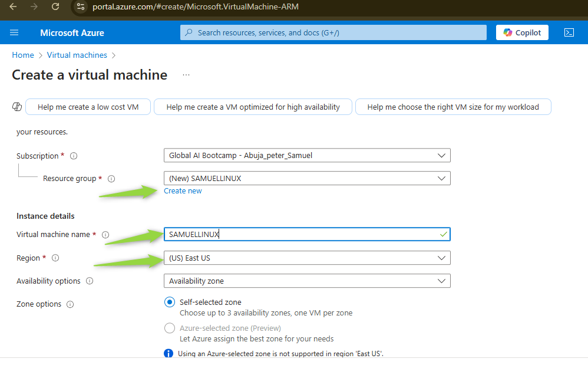Viewport: 588px width, 365px height.
Task: Choose Help me create a VM optimized for high availability
Action: pyautogui.click(x=253, y=107)
